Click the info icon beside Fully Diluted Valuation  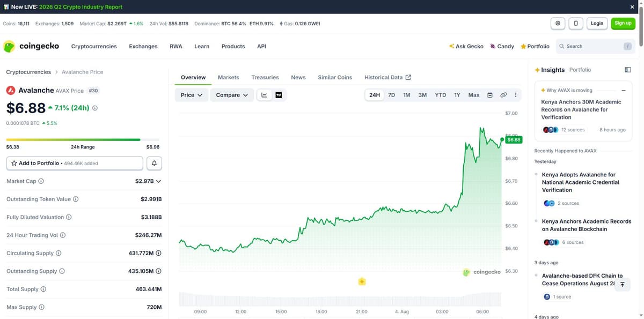pyautogui.click(x=69, y=217)
